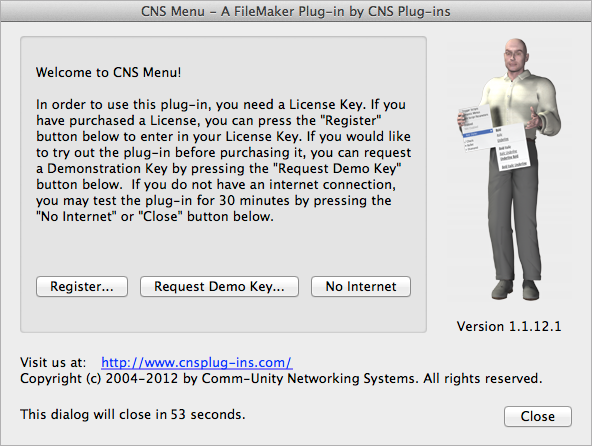Click the "Visit us at:" label
The image size is (592, 446).
point(53,363)
